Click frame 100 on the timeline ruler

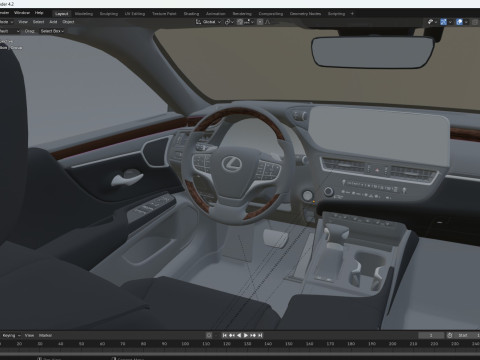[185, 344]
